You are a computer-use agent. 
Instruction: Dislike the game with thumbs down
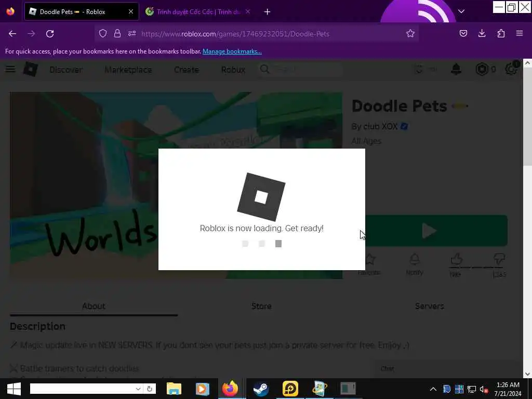(x=499, y=260)
